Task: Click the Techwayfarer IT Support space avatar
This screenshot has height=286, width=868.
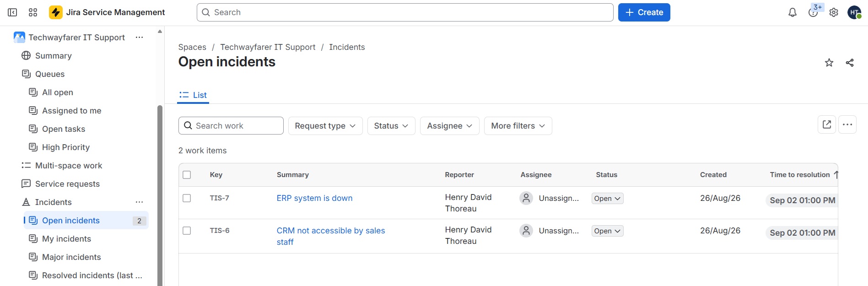Action: pos(19,37)
